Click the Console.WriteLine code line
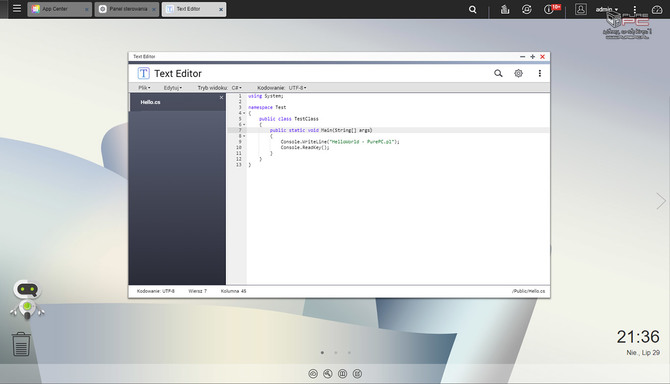670x384 pixels. tap(340, 142)
